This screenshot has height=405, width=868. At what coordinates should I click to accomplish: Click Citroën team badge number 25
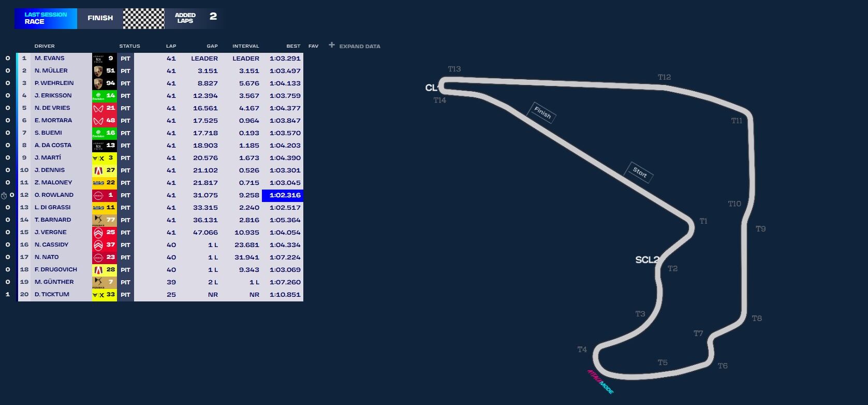click(104, 233)
